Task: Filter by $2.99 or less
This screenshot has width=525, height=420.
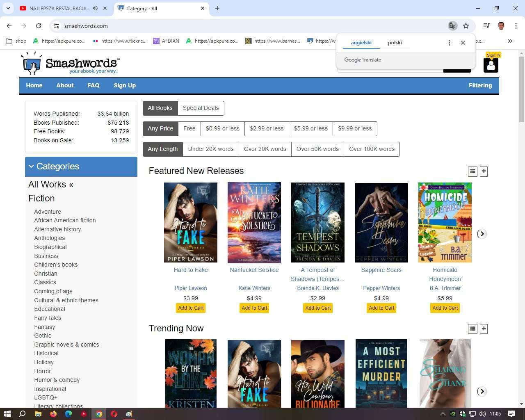Action: click(x=267, y=128)
